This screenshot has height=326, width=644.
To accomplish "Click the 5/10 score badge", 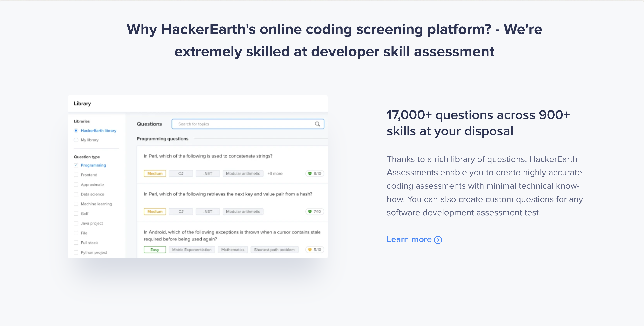I will click(x=315, y=250).
